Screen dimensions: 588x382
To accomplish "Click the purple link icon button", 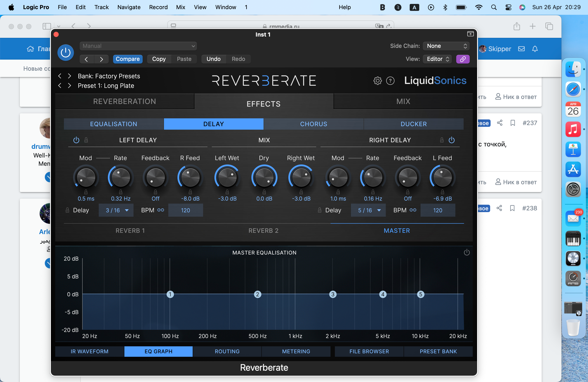I will 463,59.
